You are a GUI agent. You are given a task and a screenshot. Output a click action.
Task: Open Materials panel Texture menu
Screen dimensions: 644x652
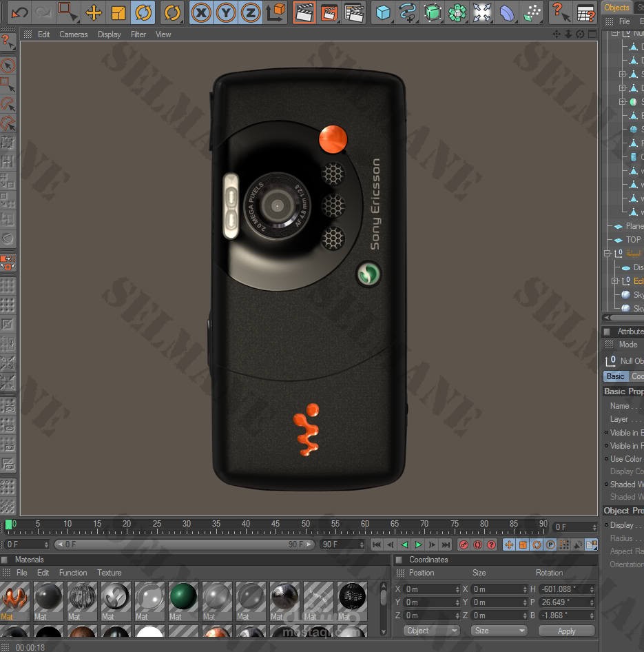click(110, 573)
